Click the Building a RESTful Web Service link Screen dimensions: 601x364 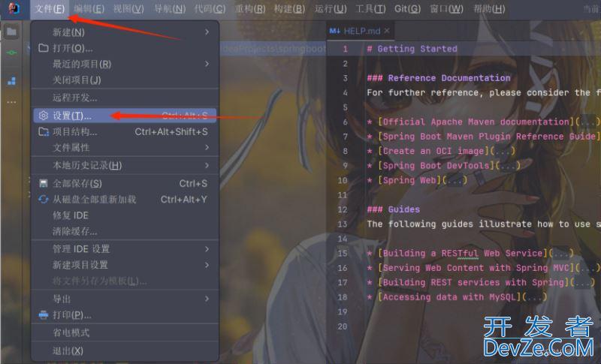coord(463,254)
